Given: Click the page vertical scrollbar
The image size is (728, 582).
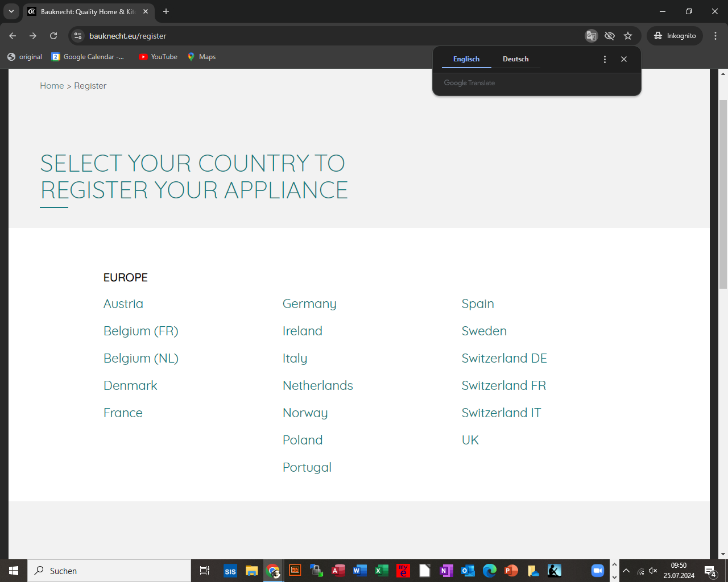Looking at the screenshot, I should click(723, 193).
